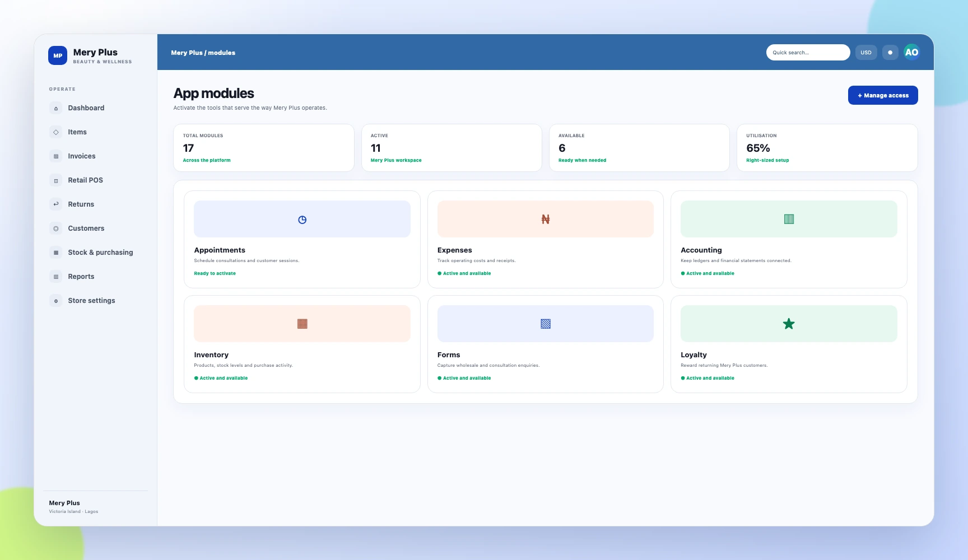The height and width of the screenshot is (560, 968).
Task: Click the Dashboard home icon
Action: click(x=56, y=108)
